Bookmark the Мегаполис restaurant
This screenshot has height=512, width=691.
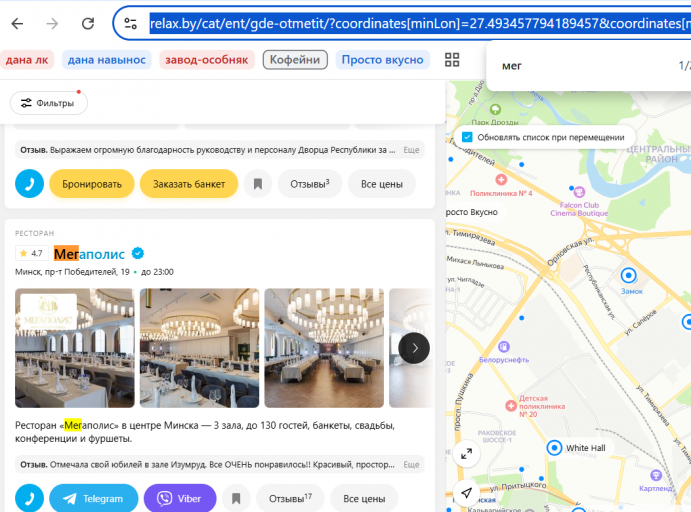(236, 498)
